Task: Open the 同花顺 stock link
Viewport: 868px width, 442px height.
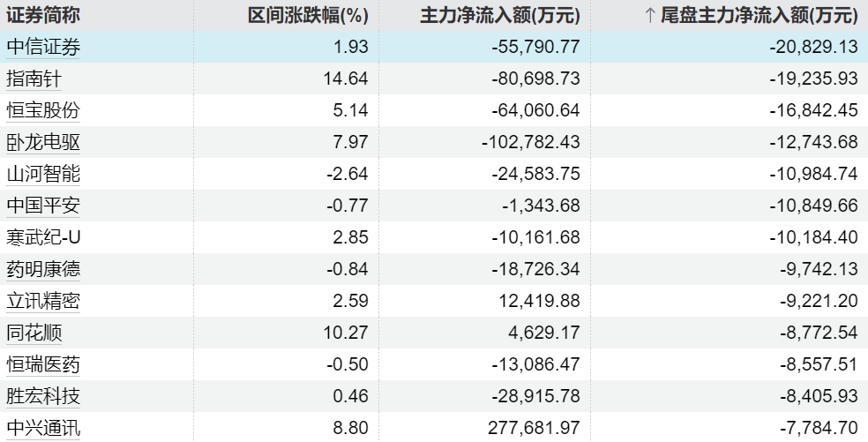Action: point(34,333)
